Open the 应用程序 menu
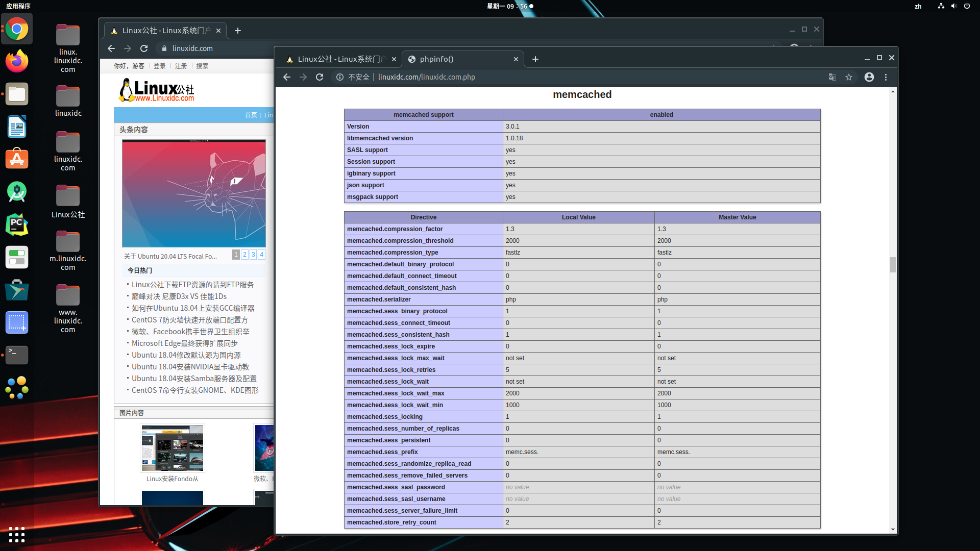 coord(18,6)
